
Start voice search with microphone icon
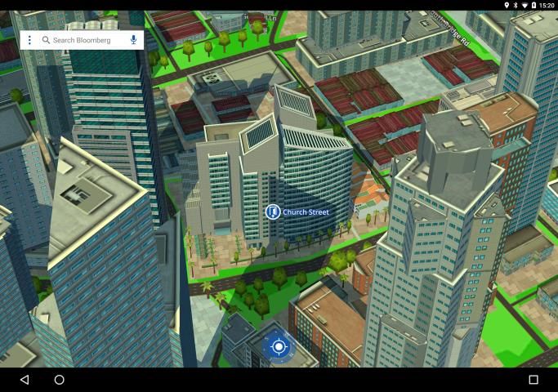tap(133, 40)
